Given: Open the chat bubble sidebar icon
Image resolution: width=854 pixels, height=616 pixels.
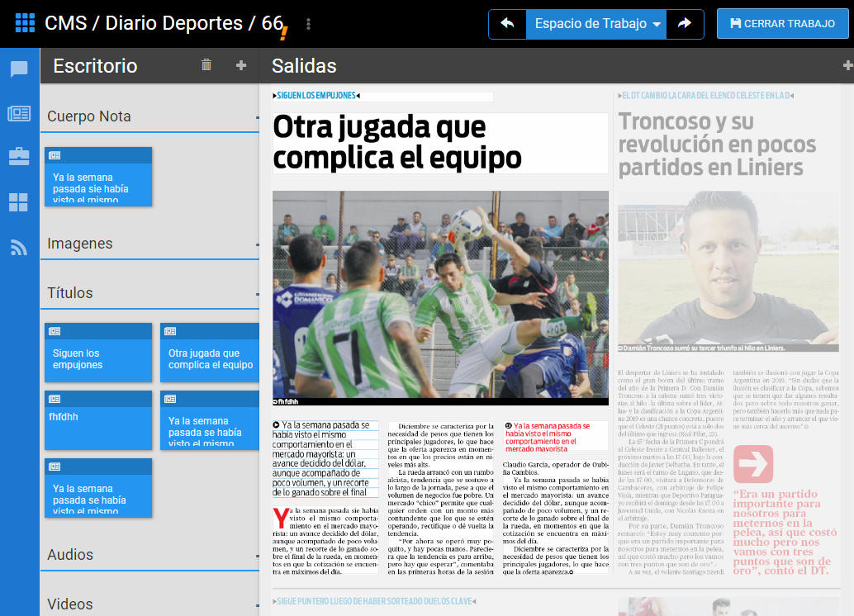Looking at the screenshot, I should [19, 69].
